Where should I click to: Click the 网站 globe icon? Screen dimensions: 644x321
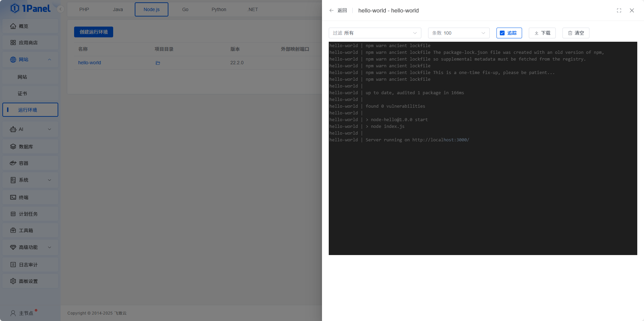(x=13, y=60)
